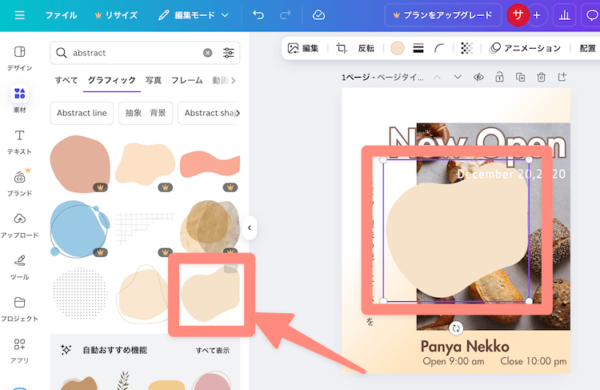Open the アップロード sidebar panel
This screenshot has height=390, width=600.
[x=20, y=226]
